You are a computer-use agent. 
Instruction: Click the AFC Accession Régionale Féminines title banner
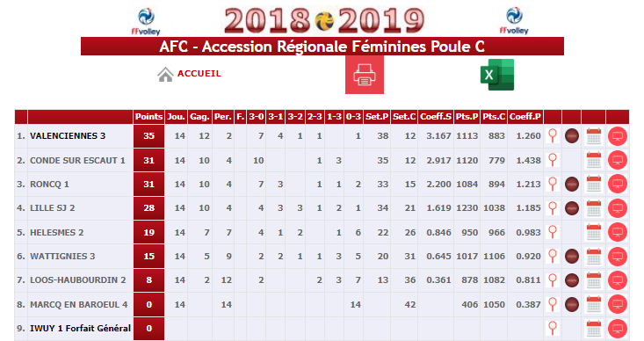tap(322, 47)
